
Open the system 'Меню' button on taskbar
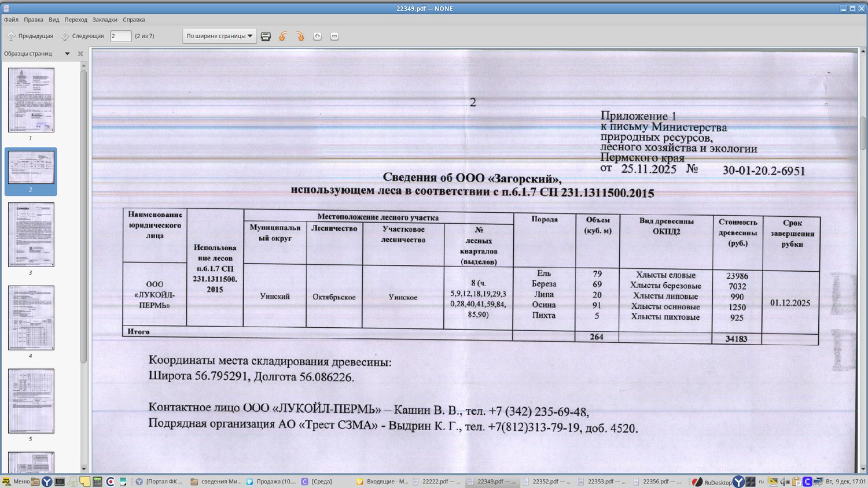[x=16, y=482]
